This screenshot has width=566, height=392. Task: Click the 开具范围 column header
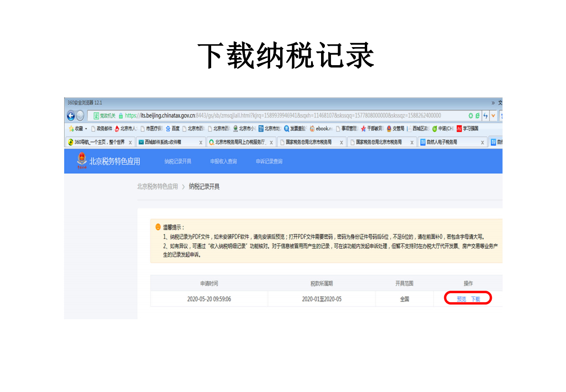pyautogui.click(x=404, y=284)
